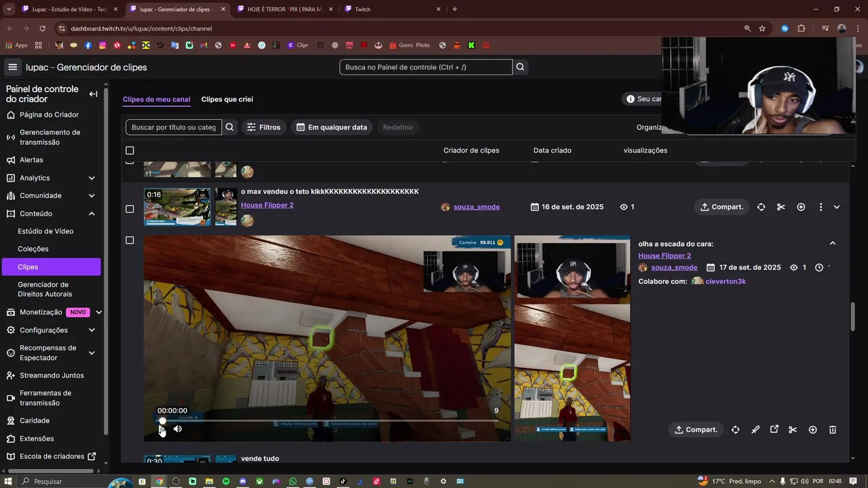Screen dimensions: 868x488
Task: Open Streamando Juntos in sidebar
Action: tap(52, 375)
